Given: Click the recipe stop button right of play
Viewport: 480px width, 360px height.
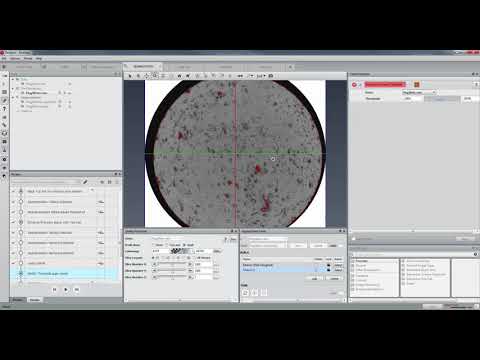Looking at the screenshot, I should click(x=77, y=290).
